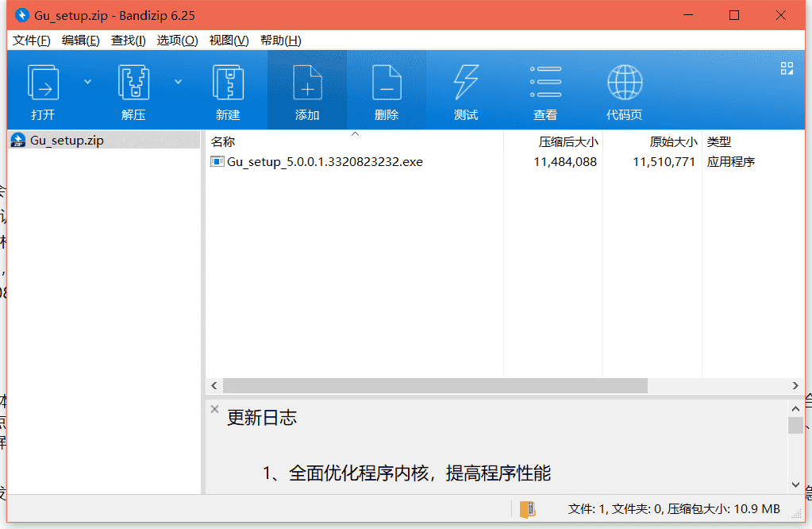The width and height of the screenshot is (812, 529).
Task: Click comment panel scroll up arrow
Action: pos(795,409)
